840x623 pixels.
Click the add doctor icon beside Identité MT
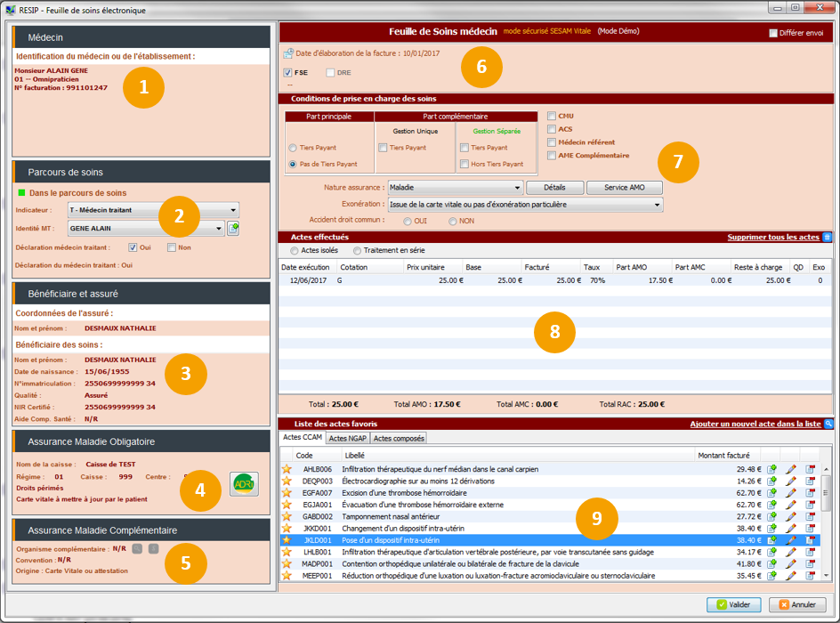tap(233, 229)
